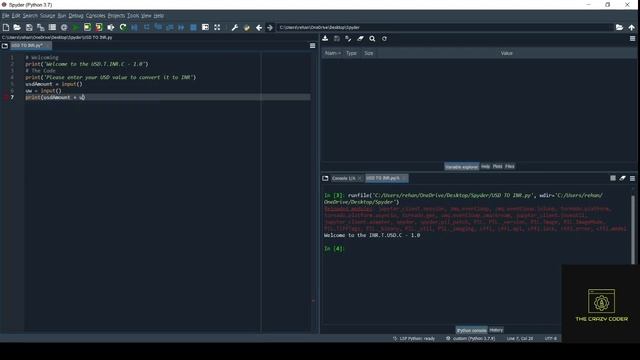Stop debugging square icon
Image resolution: width=640 pixels, height=360 pixels.
[193, 27]
